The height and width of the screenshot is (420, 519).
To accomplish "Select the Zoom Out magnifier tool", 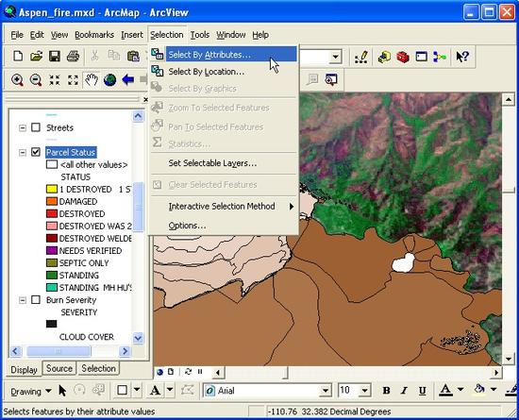I will [36, 80].
